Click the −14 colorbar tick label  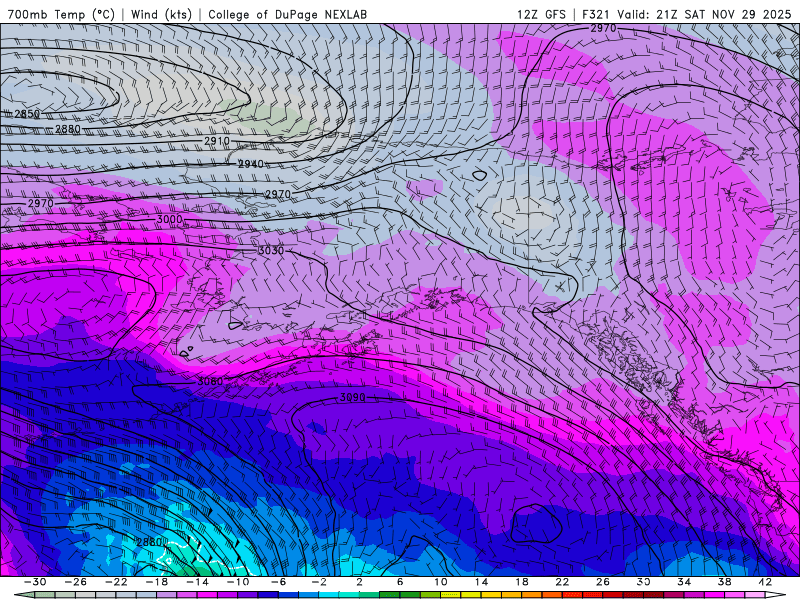click(x=197, y=582)
